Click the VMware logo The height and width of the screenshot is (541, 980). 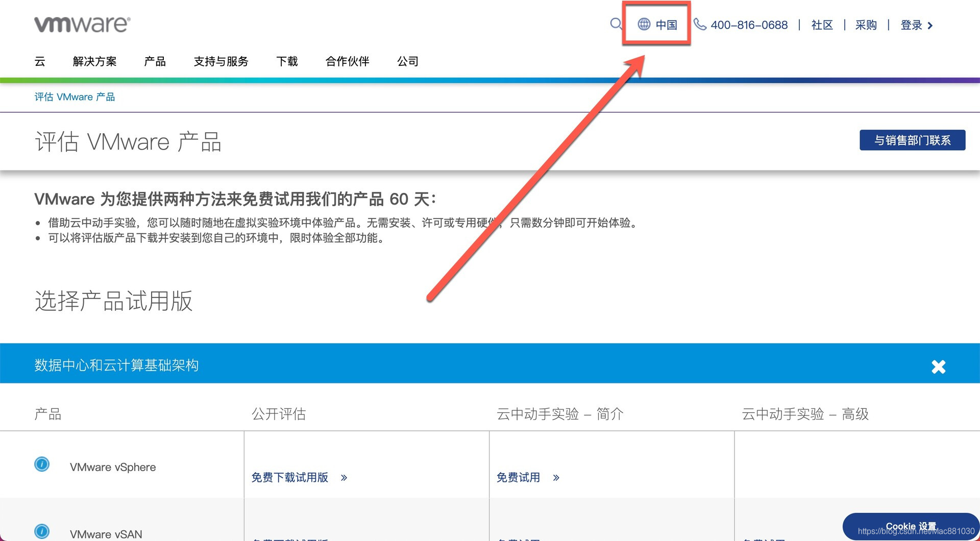click(82, 24)
